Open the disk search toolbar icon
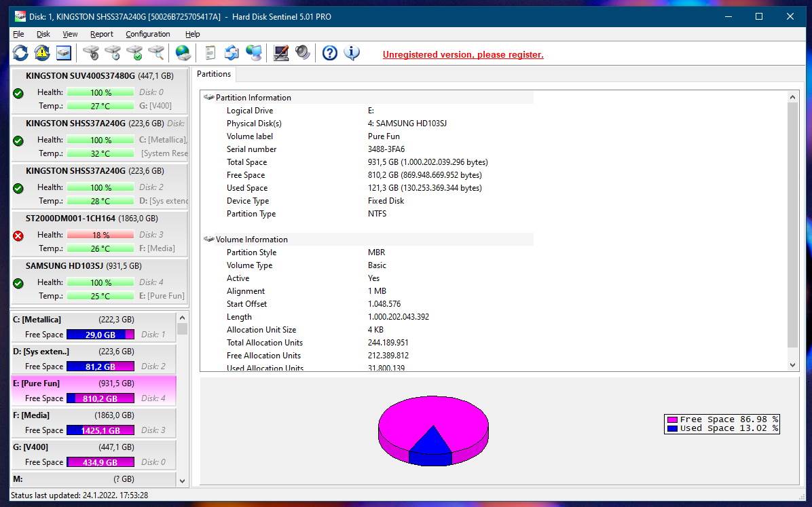 154,52
